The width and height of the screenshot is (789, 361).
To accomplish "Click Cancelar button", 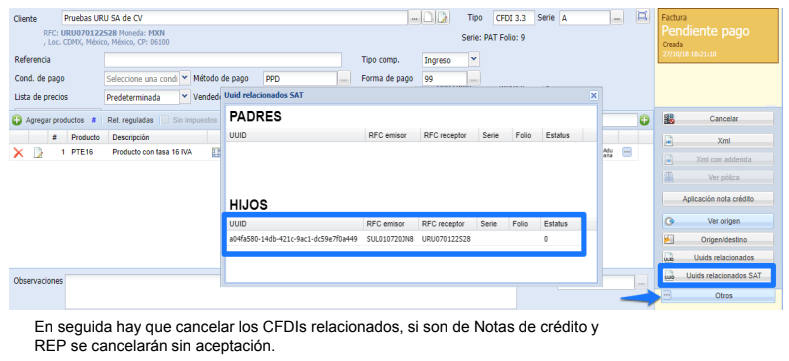I will click(718, 119).
